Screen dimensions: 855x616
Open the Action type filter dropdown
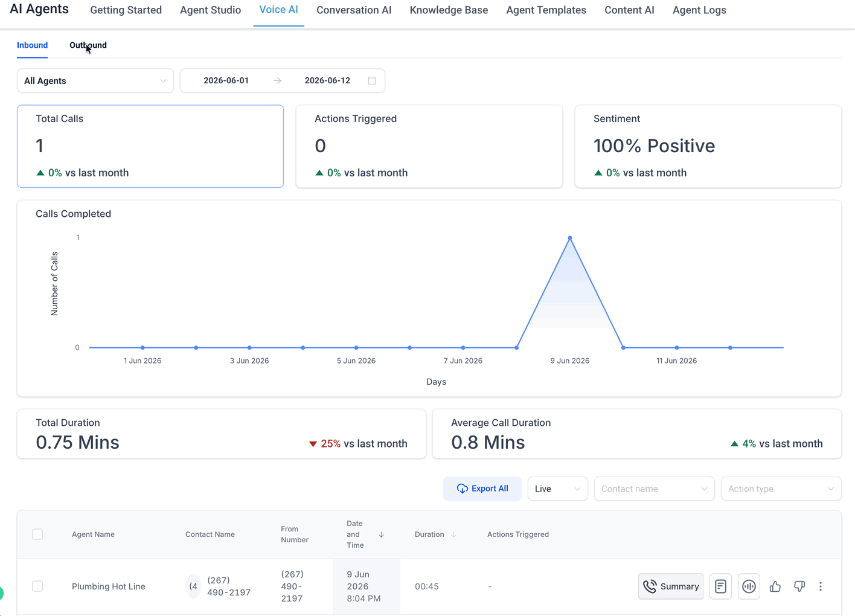781,489
